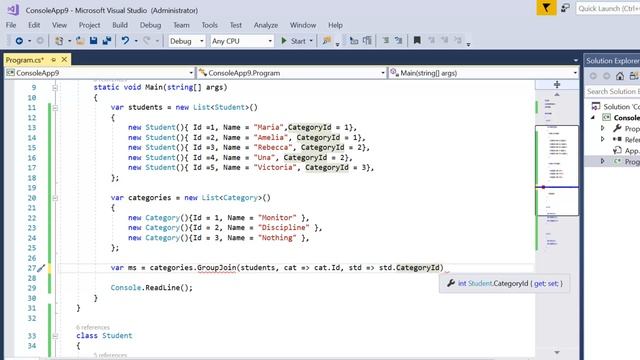Click the Navigate Backward toolbar icon

(19, 41)
